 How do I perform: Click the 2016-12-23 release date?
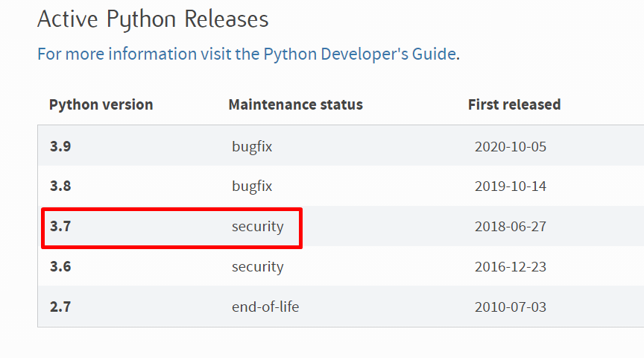tap(511, 266)
